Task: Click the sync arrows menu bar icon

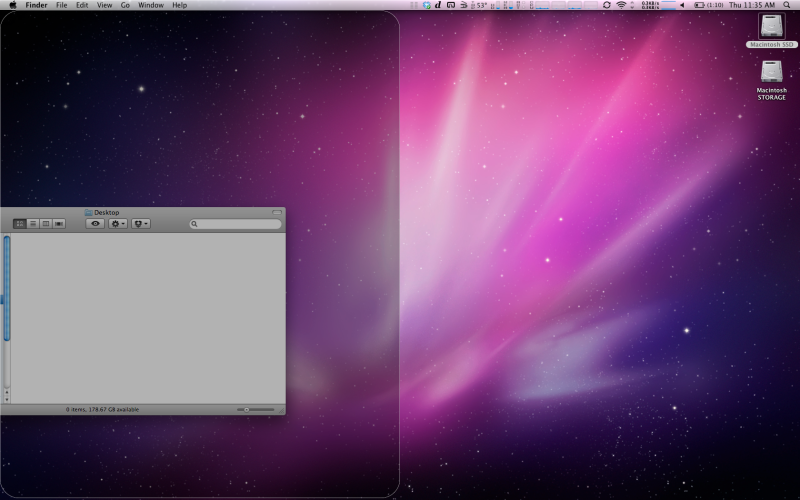Action: tap(607, 5)
